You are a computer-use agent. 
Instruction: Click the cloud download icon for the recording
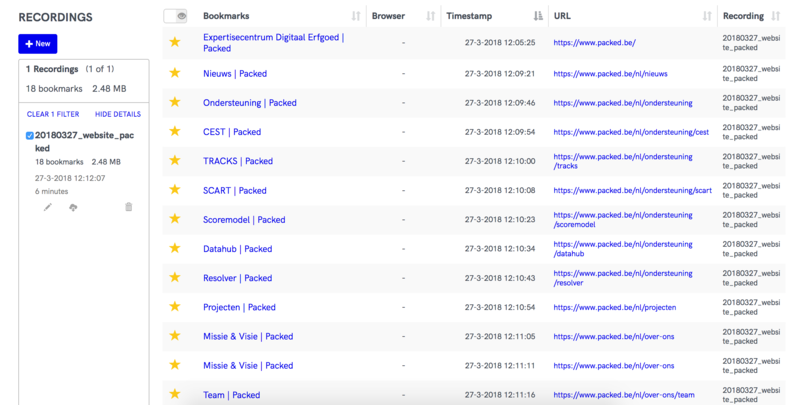click(x=73, y=207)
